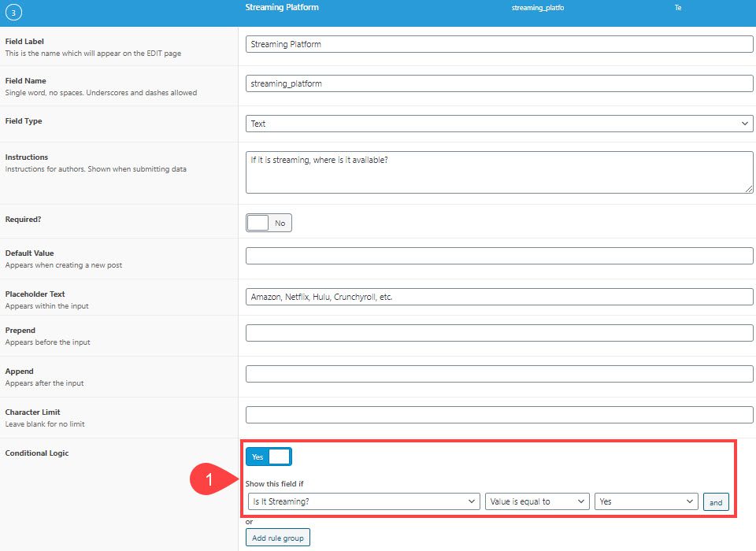Click the "Add rule group" button
756x551 pixels.
click(277, 537)
